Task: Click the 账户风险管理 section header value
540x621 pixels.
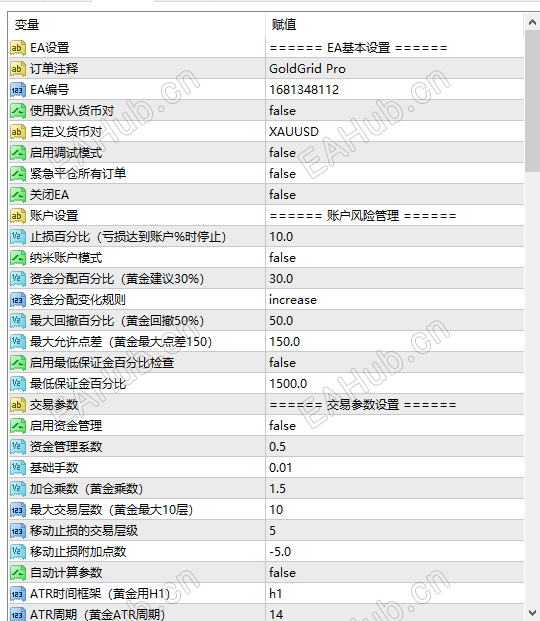Action: 363,216
